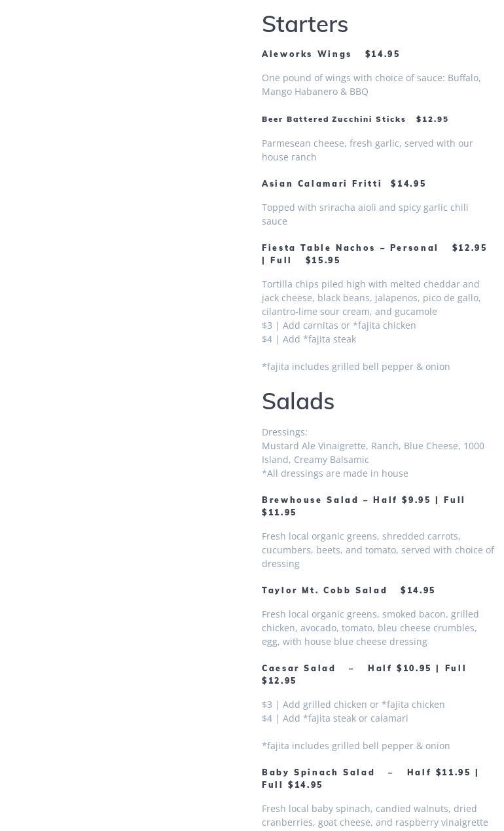
Task: Click the smoked bacon Cobb salad description
Action: click(370, 628)
